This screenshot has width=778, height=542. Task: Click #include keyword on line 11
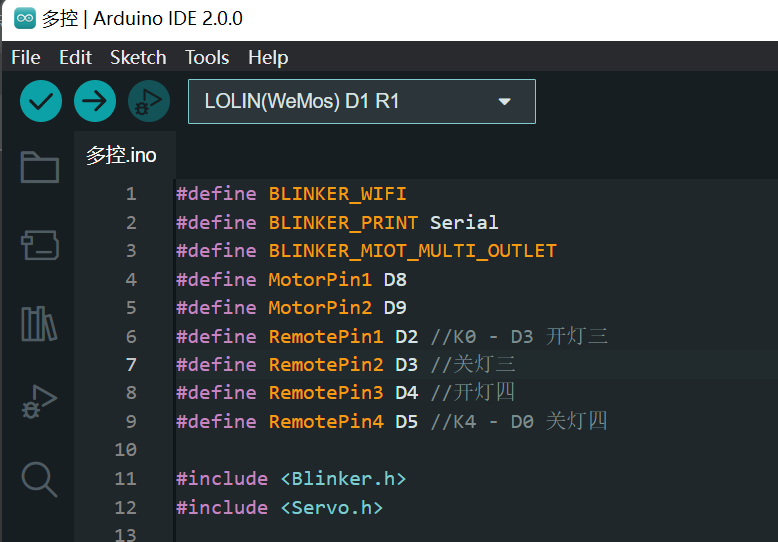222,479
